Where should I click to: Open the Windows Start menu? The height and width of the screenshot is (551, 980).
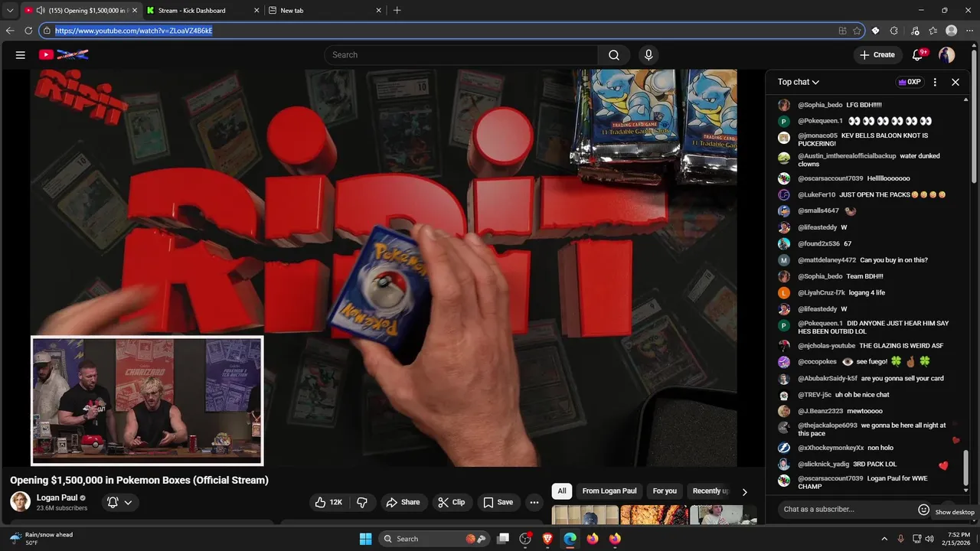click(365, 539)
